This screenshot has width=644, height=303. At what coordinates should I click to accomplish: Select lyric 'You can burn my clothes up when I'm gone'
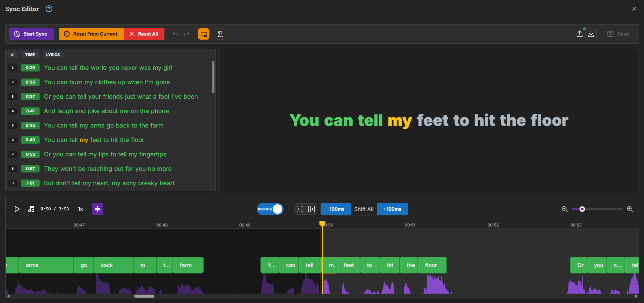pos(107,82)
